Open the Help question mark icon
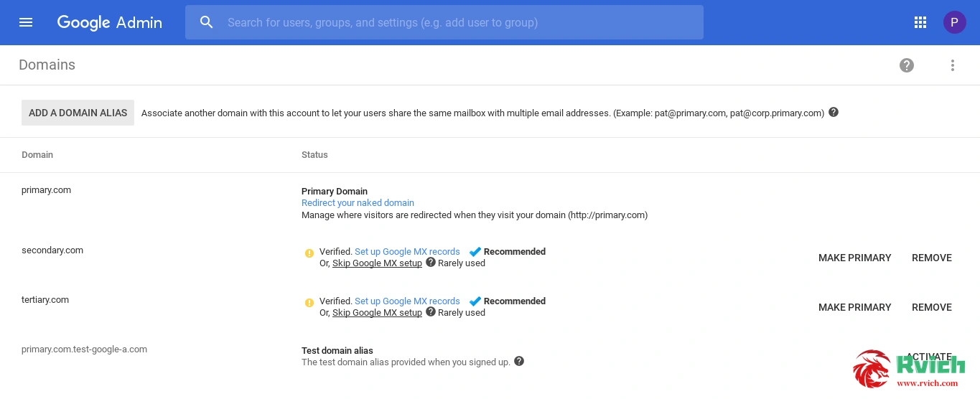Screen dimensions: 980x399 point(907,65)
